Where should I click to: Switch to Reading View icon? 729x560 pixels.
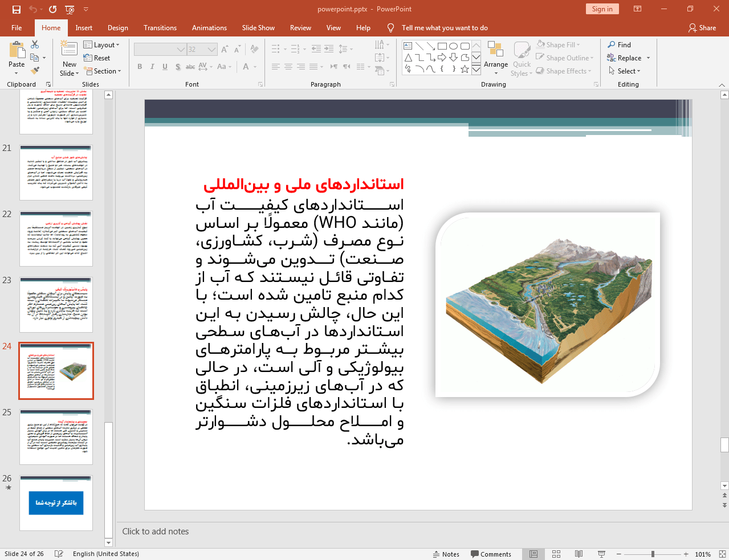[x=579, y=554]
